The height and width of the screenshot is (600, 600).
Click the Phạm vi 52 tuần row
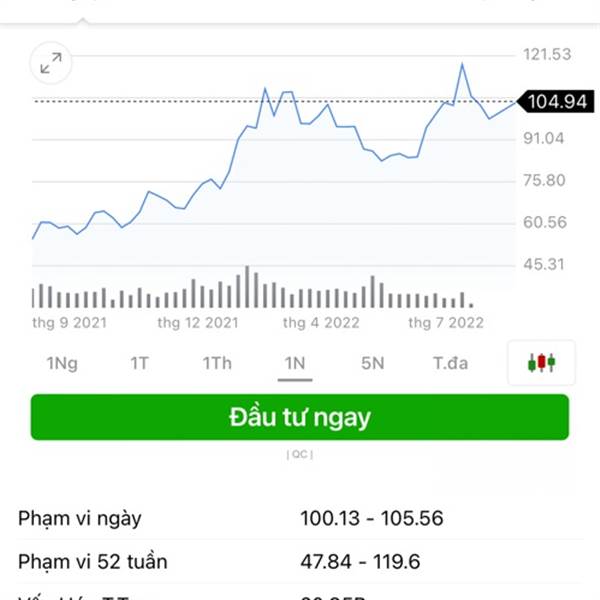click(x=300, y=561)
